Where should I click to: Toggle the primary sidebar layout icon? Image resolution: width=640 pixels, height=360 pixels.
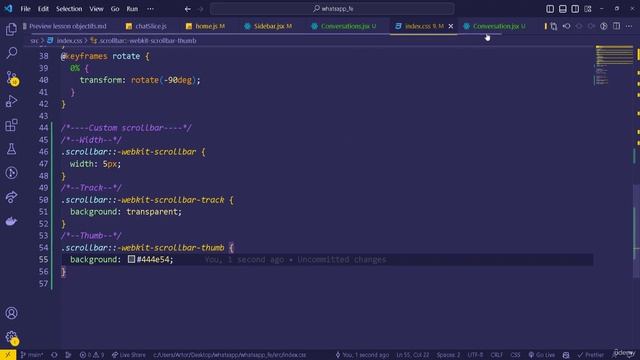[550, 9]
